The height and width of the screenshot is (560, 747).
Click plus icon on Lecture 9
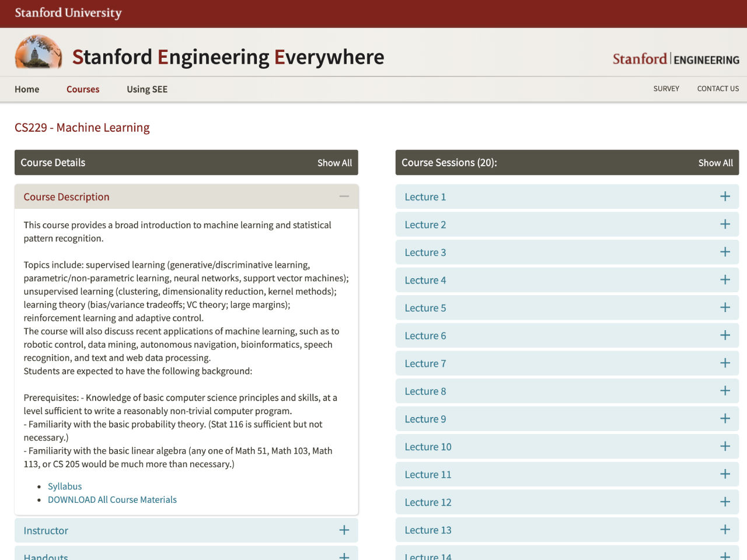pos(725,418)
